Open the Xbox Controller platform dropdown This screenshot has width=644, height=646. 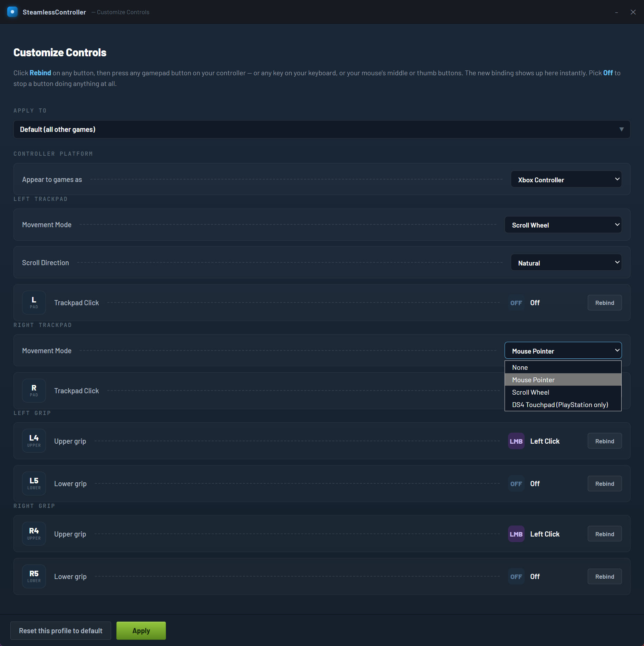pos(566,180)
